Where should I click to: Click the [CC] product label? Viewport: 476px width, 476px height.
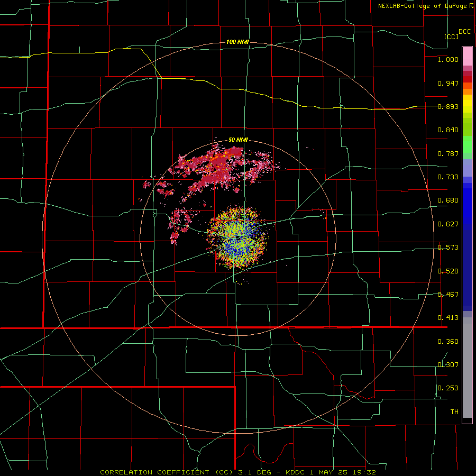pos(452,36)
